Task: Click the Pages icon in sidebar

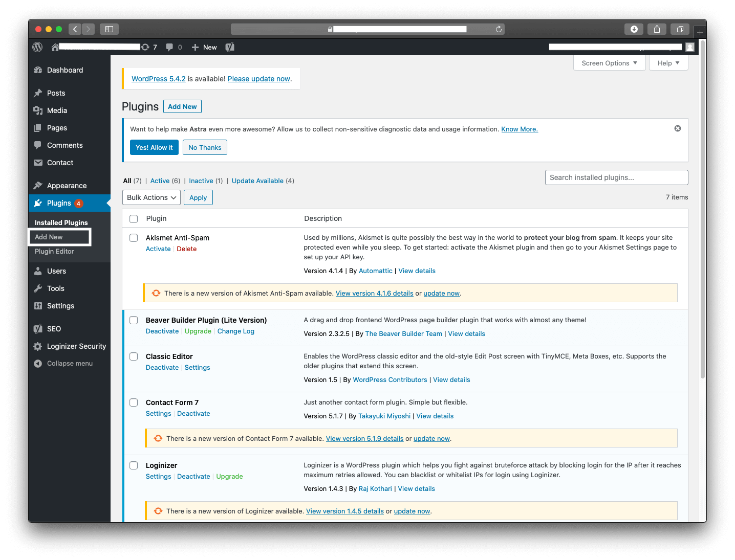Action: (38, 128)
